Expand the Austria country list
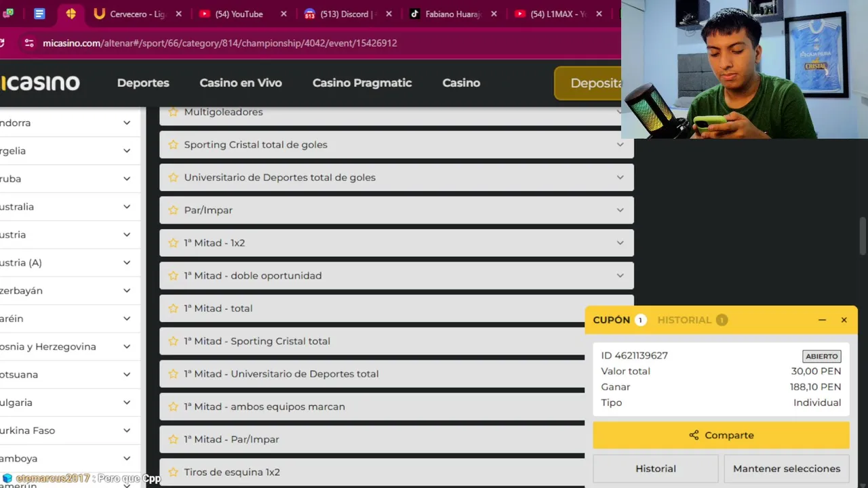The width and height of the screenshot is (868, 488). [127, 235]
